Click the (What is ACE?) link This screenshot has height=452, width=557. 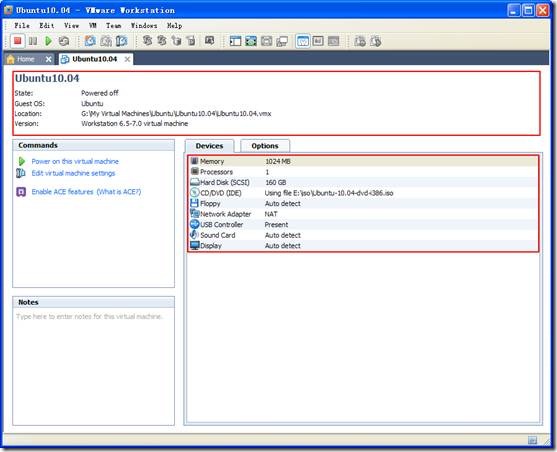tap(119, 192)
